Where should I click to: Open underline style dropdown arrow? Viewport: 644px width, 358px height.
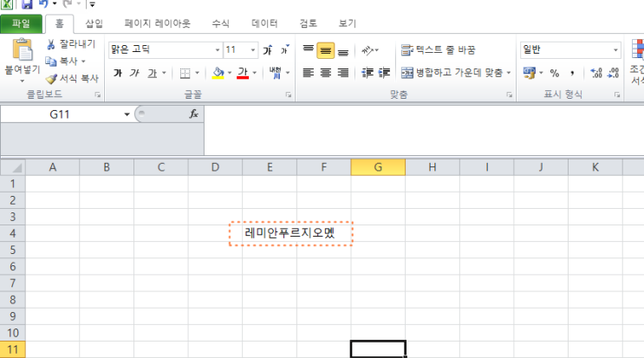[x=164, y=73]
